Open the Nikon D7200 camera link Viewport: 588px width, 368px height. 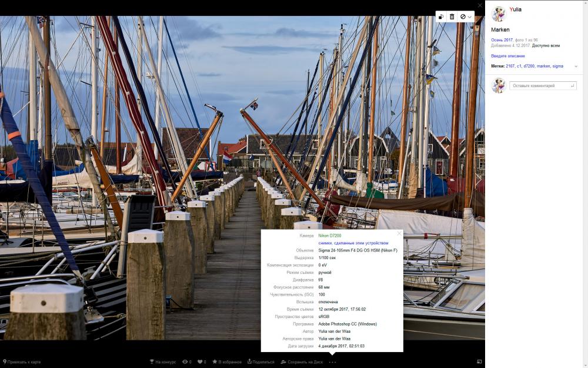click(330, 236)
